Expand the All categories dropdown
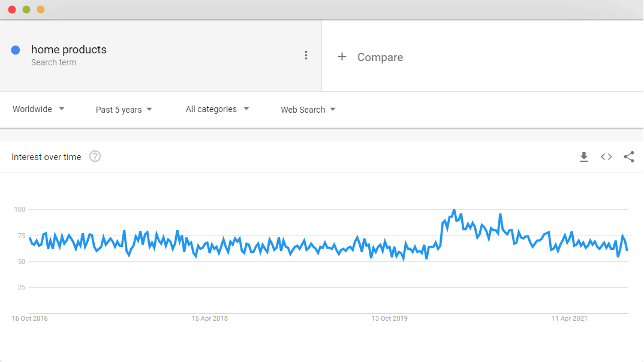 click(x=217, y=109)
